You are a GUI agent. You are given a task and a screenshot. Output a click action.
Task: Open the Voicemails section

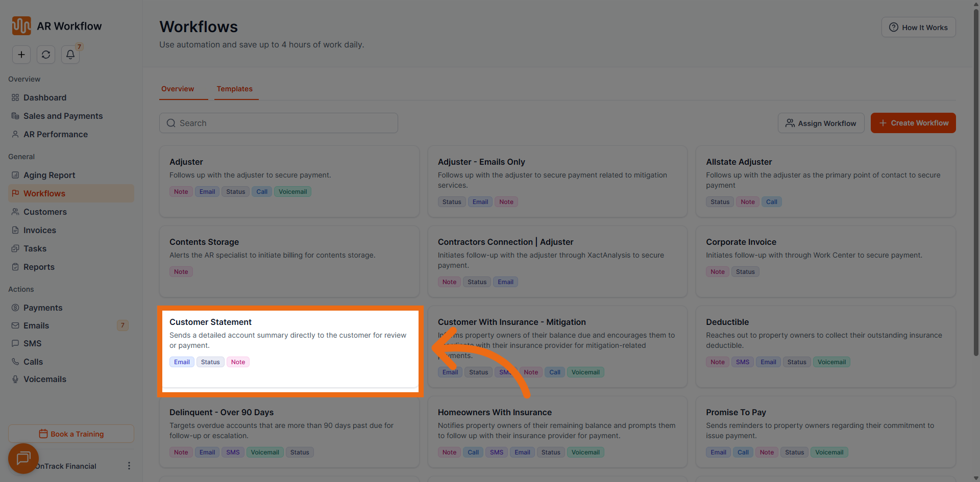(x=44, y=379)
